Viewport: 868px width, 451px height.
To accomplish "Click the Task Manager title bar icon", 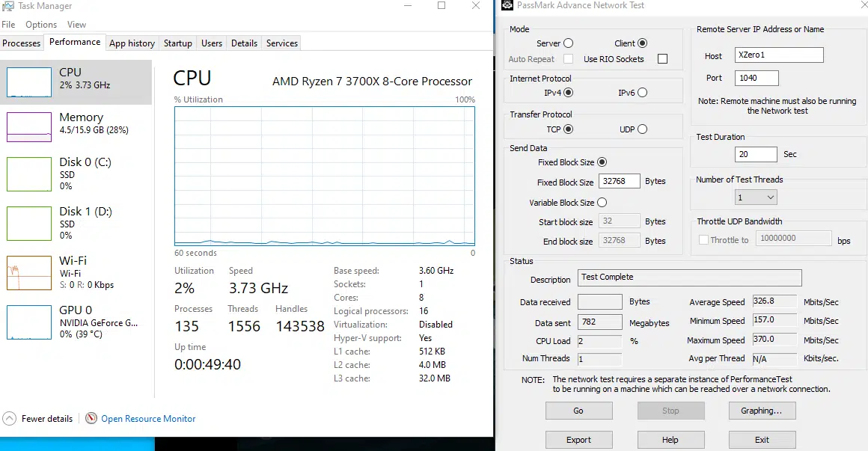I will point(8,6).
